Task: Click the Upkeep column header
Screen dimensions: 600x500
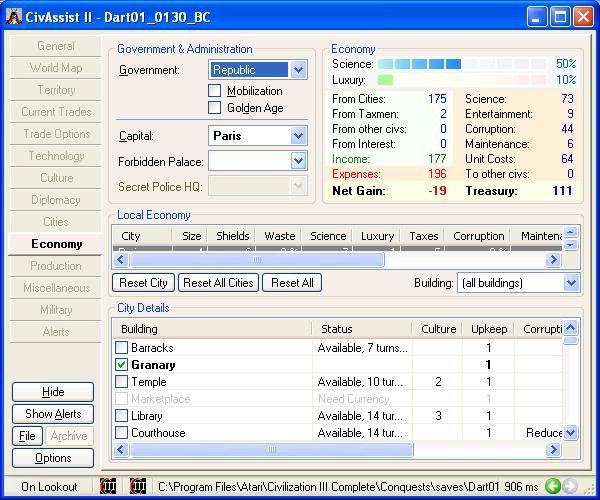Action: [489, 329]
